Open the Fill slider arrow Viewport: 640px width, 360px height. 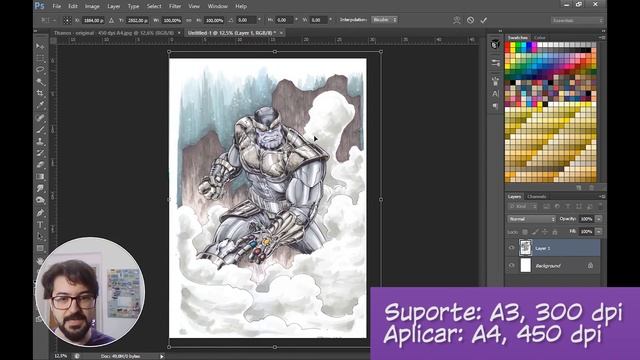tap(598, 232)
